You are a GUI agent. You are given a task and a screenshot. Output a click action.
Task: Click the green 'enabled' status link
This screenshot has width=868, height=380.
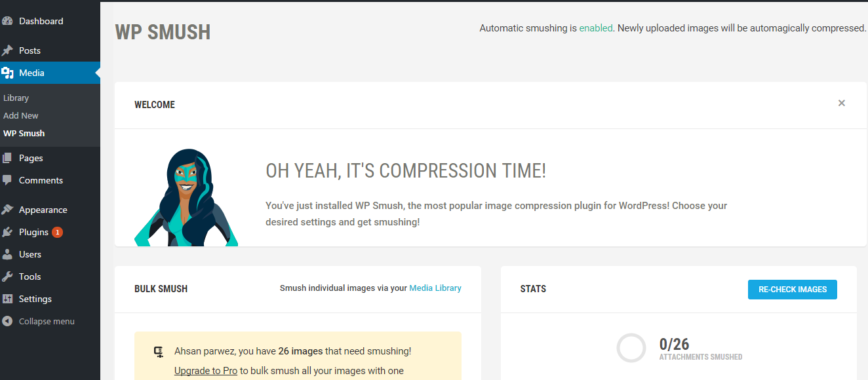pos(596,28)
